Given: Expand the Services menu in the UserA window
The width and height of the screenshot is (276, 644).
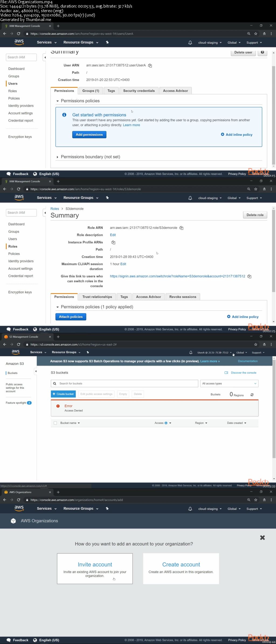Looking at the screenshot, I should tap(47, 42).
